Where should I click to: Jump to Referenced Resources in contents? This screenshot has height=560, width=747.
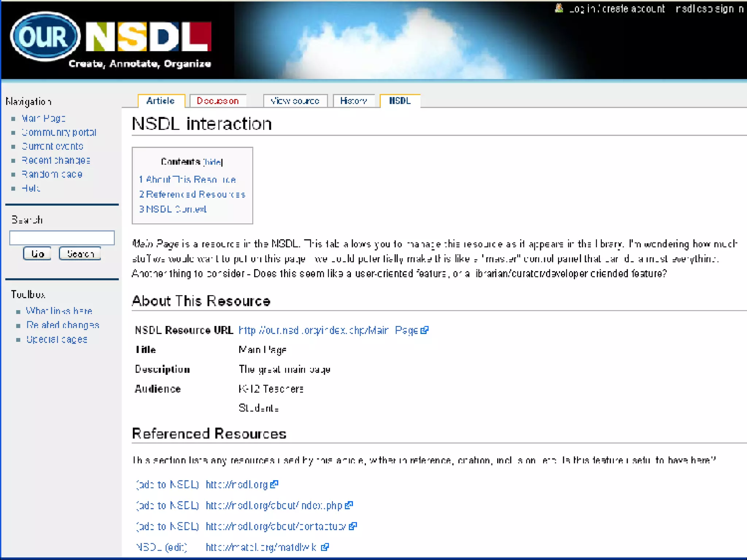(x=192, y=194)
